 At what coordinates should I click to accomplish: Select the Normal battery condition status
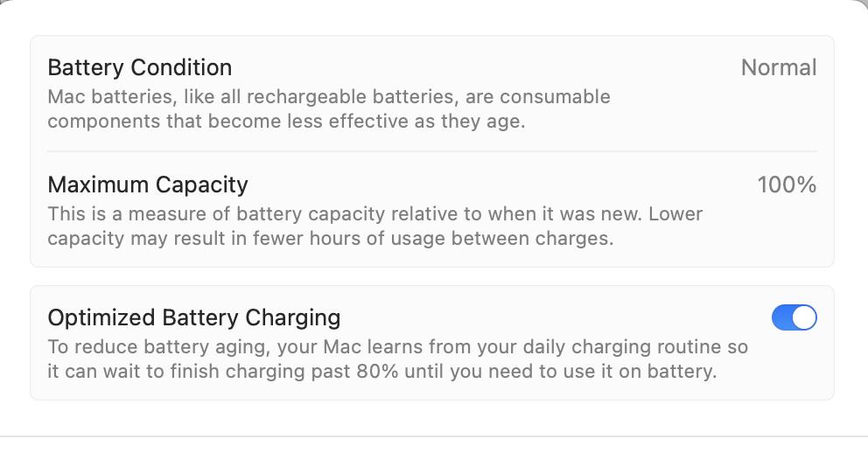coord(778,67)
